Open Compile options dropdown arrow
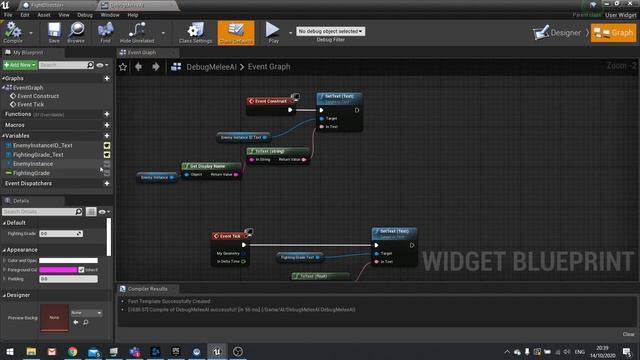This screenshot has height=360, width=640. (31, 33)
